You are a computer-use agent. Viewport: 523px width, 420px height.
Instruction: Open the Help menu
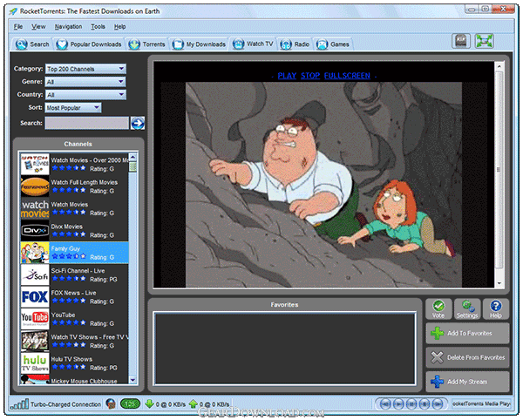(x=119, y=27)
